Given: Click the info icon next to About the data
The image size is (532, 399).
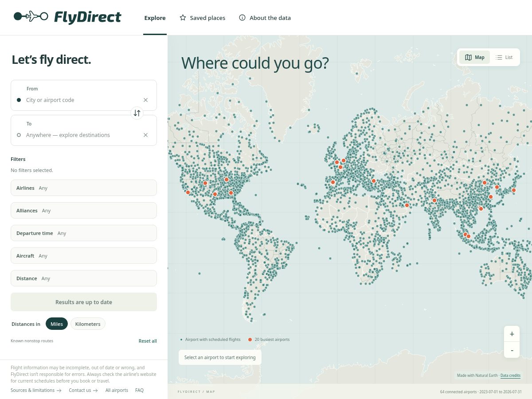Looking at the screenshot, I should pyautogui.click(x=242, y=18).
